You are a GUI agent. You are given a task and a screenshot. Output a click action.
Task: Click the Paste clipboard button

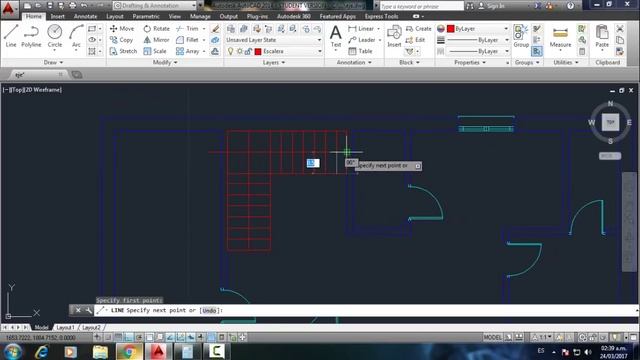(602, 36)
